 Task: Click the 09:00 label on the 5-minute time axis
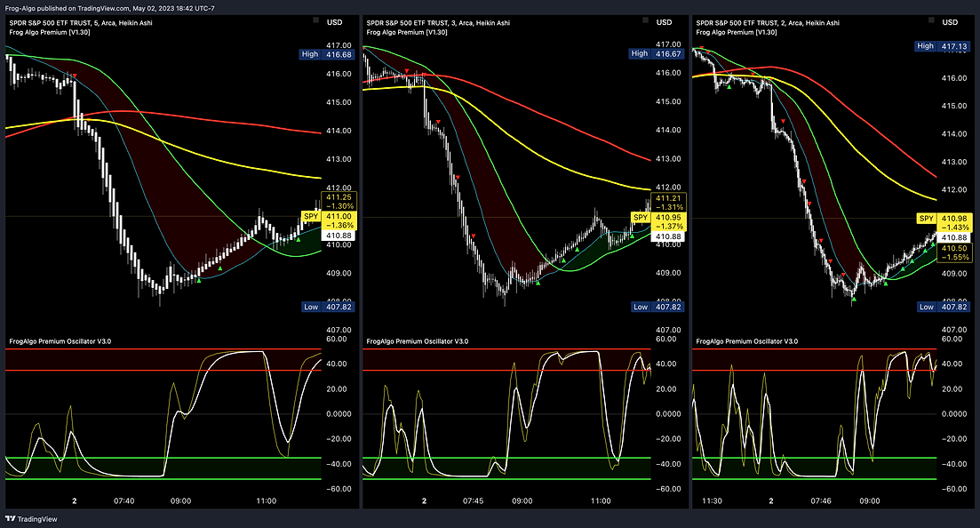point(180,501)
